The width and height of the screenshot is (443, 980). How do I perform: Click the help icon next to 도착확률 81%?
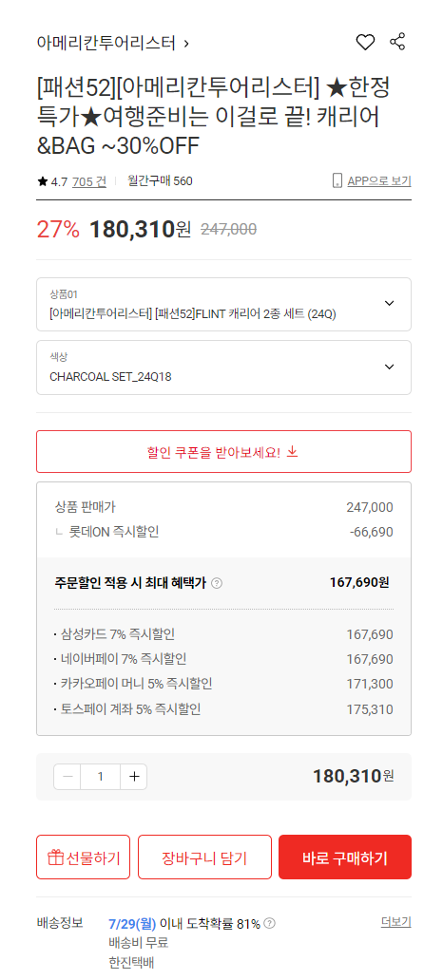coord(270,923)
